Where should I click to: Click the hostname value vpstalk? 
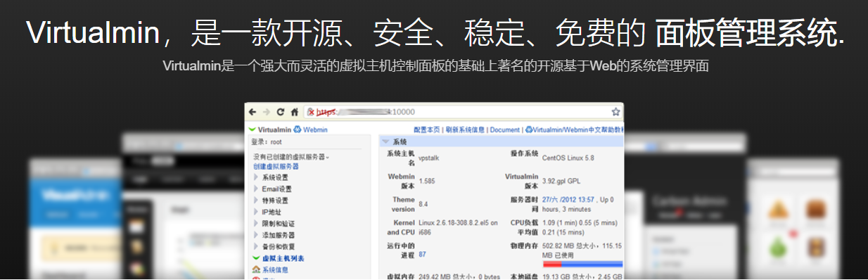[x=429, y=158]
